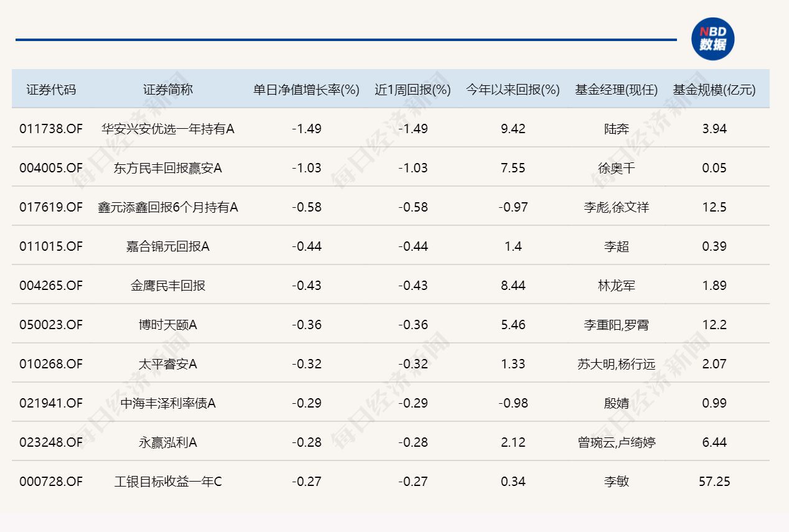This screenshot has width=789, height=532.
Task: Open fund 太平睿安A
Action: [x=168, y=364]
